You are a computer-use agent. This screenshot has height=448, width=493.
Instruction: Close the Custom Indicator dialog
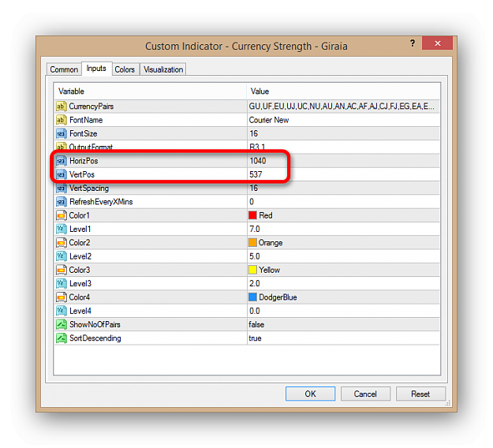(437, 43)
